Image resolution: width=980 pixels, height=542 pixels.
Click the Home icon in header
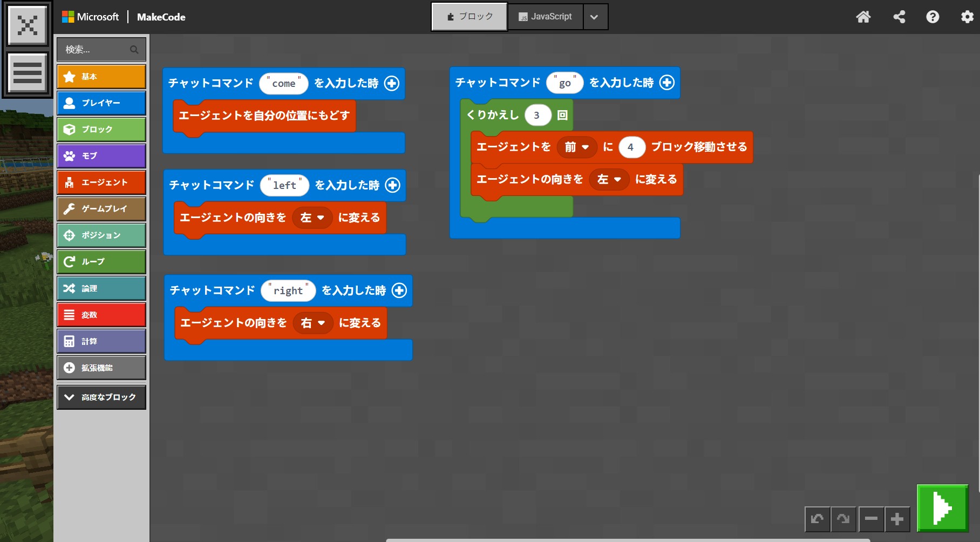tap(863, 17)
